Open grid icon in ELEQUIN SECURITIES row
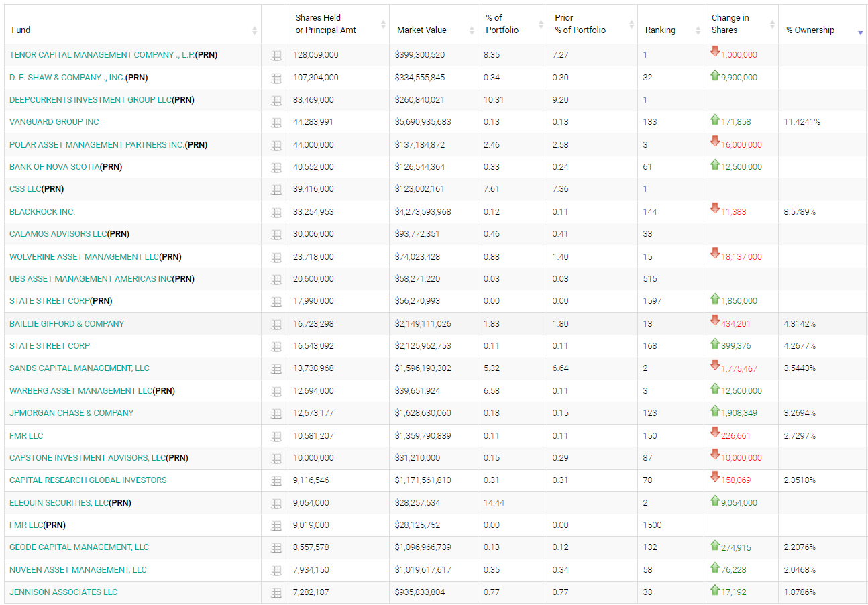 tap(276, 504)
